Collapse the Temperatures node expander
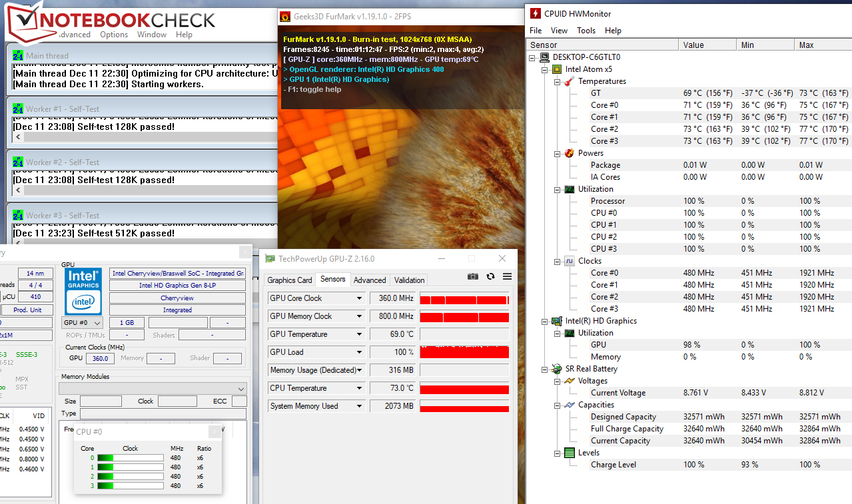The image size is (852, 504). tap(558, 81)
